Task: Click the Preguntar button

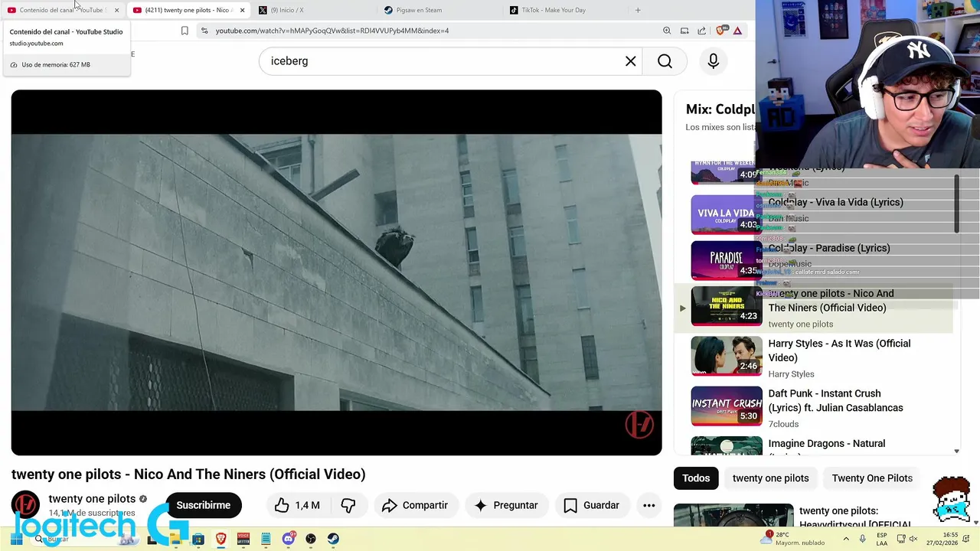Action: [x=505, y=505]
